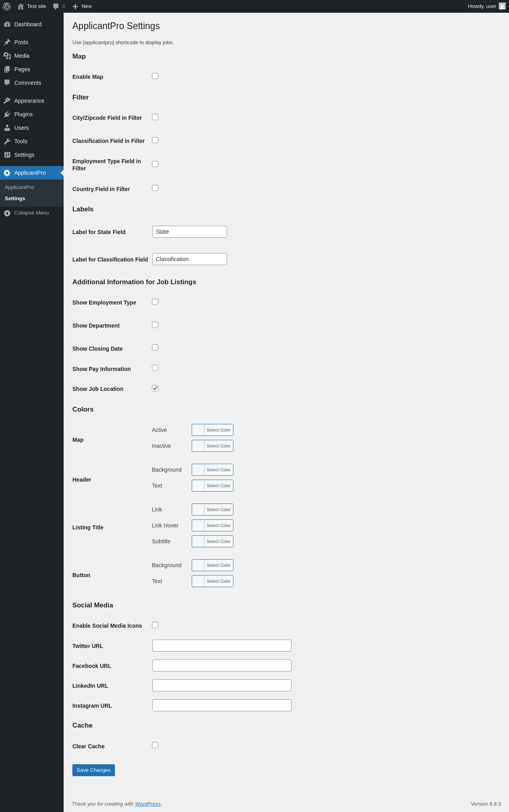The image size is (509, 812).
Task: Open Appearance menu item
Action: pyautogui.click(x=32, y=101)
